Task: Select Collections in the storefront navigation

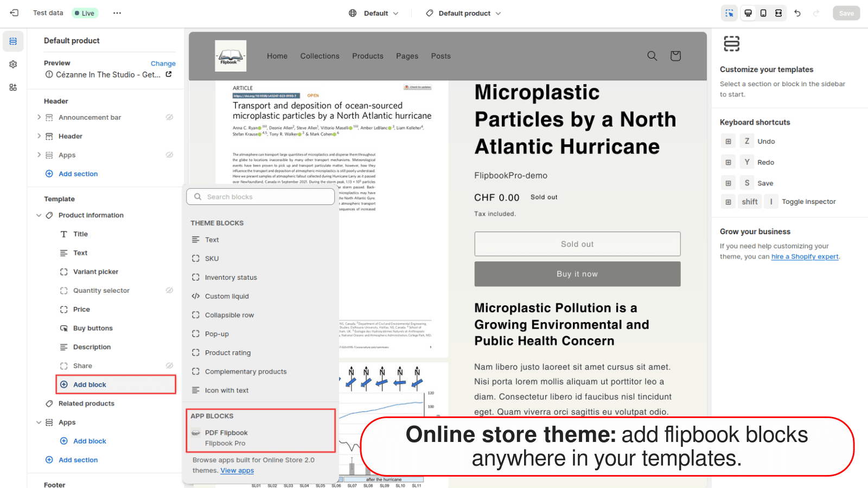Action: click(320, 56)
